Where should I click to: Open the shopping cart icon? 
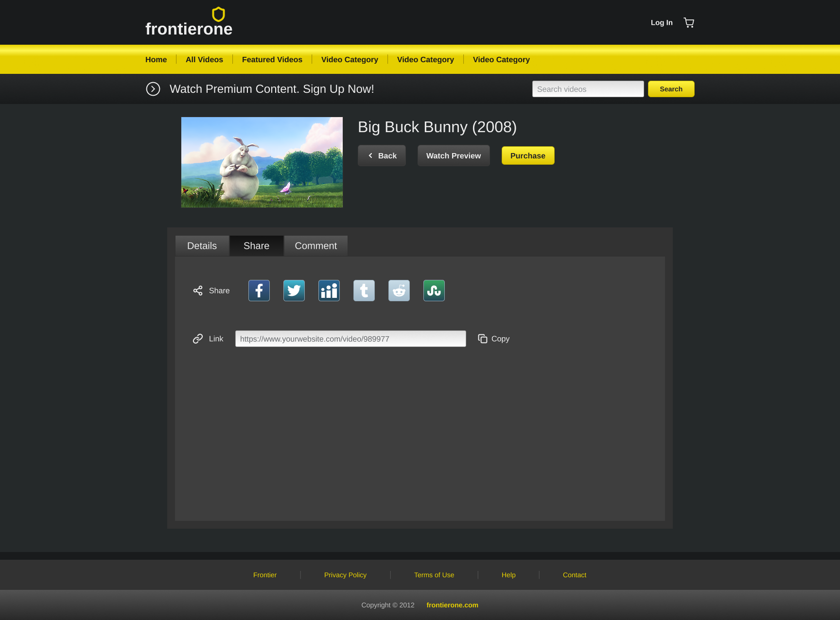click(689, 22)
